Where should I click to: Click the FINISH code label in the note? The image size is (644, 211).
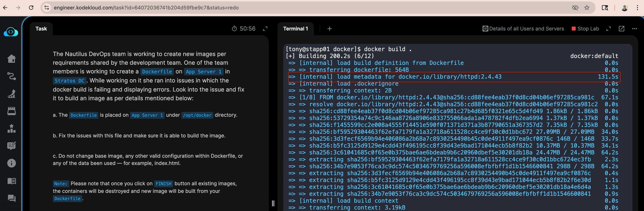click(x=164, y=184)
